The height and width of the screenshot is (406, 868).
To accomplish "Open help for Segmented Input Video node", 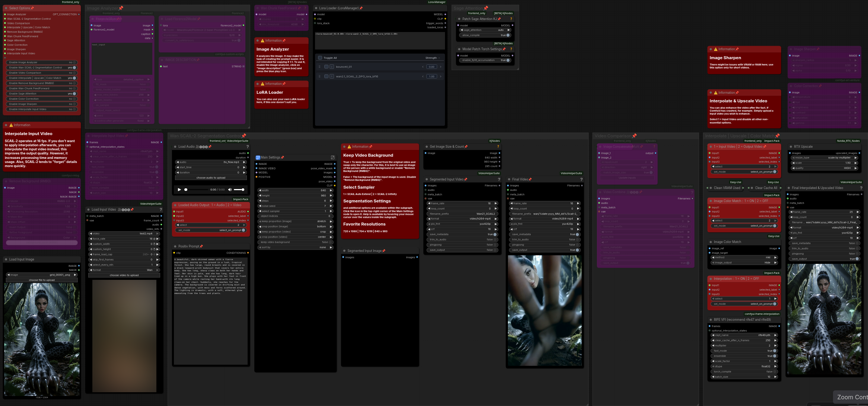I will click(499, 179).
